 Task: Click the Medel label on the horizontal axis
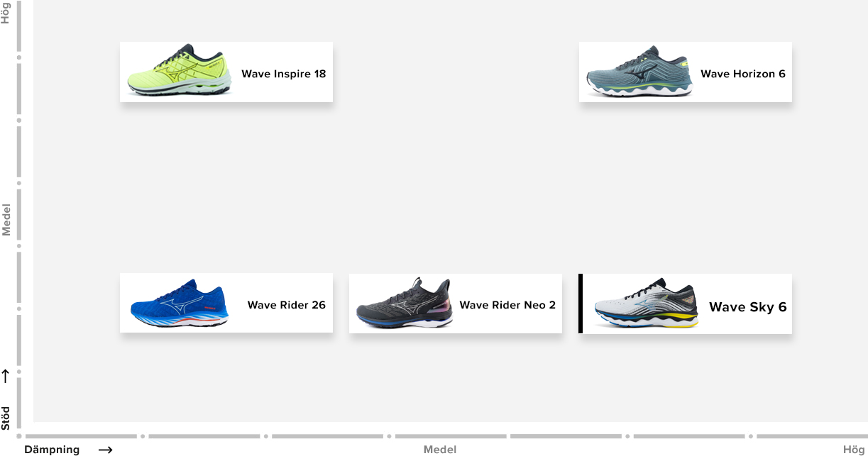point(440,450)
